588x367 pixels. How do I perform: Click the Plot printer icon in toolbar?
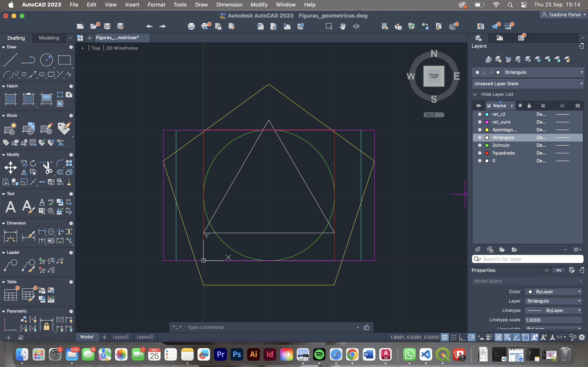[191, 26]
